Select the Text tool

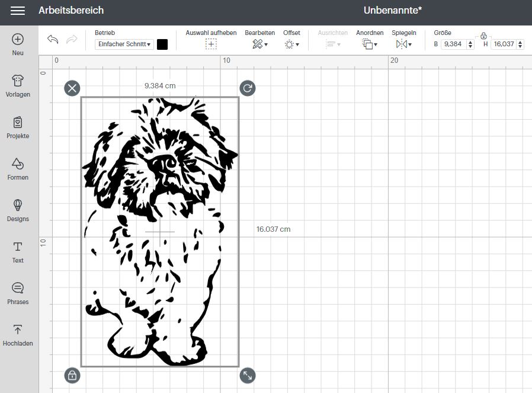(18, 247)
